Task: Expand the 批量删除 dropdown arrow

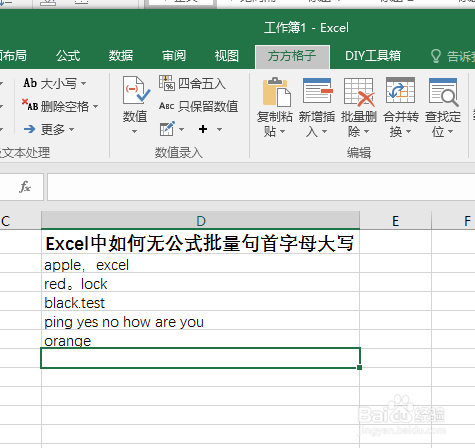Action: coord(366,132)
